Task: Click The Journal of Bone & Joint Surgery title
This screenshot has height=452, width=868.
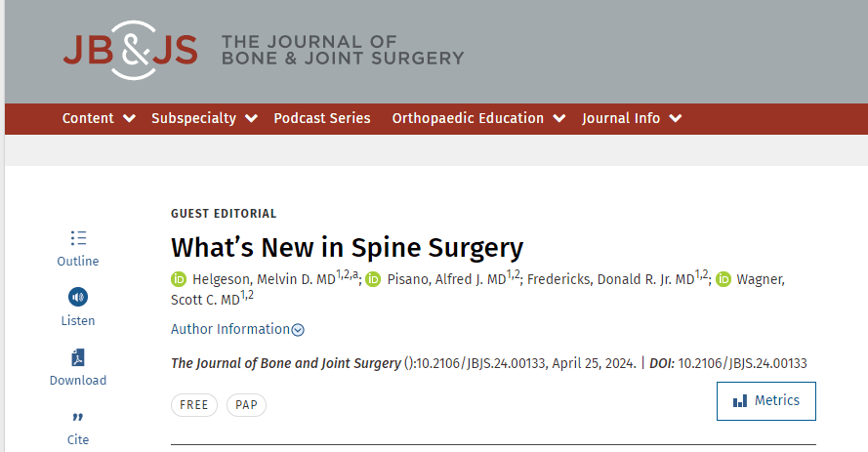Action: click(x=343, y=50)
